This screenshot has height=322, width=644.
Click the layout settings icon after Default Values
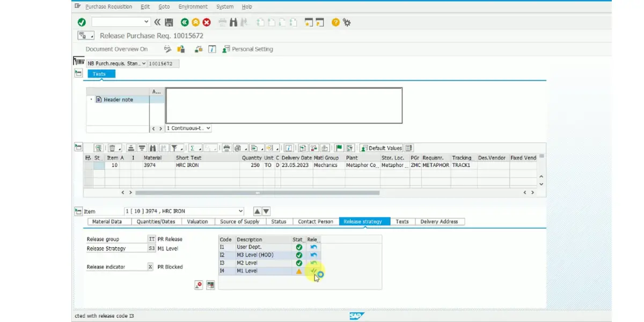click(409, 148)
